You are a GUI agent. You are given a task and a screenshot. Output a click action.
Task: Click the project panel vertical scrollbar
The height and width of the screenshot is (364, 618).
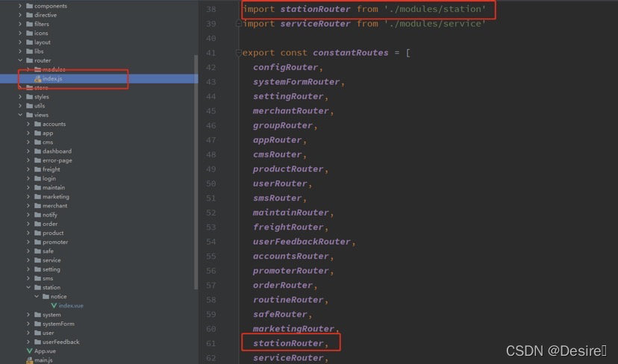(196, 172)
